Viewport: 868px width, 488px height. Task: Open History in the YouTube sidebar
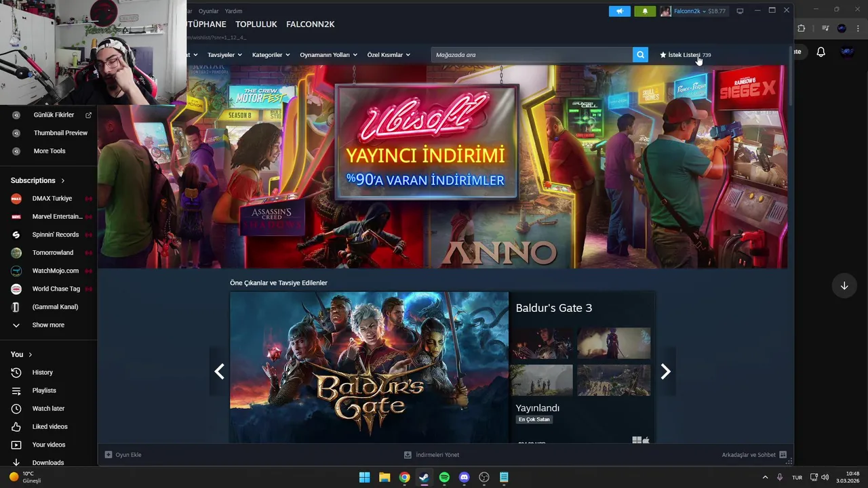(x=42, y=372)
